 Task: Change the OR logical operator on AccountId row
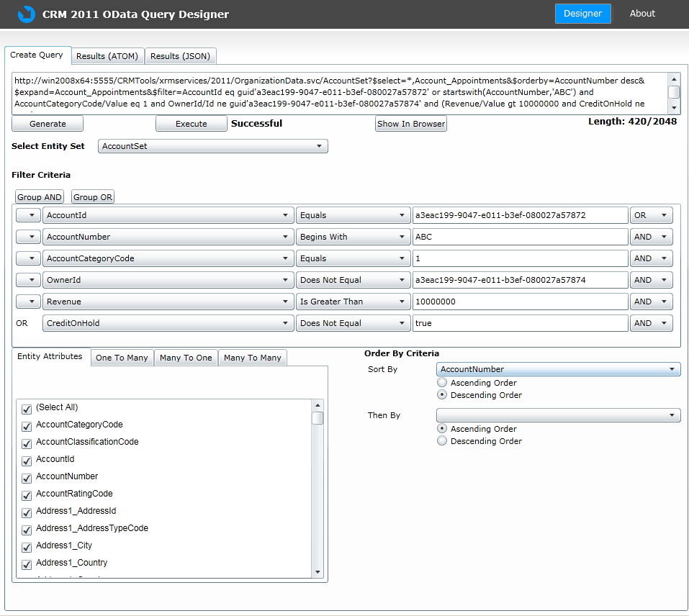[x=651, y=215]
